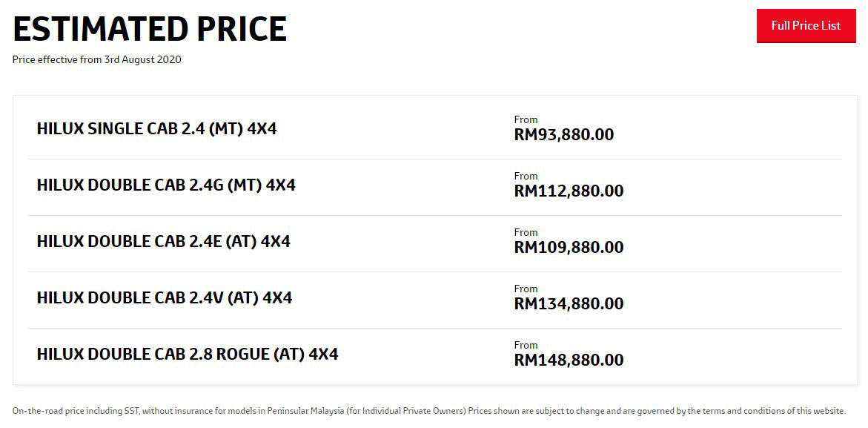
Task: Click the RM148,880.00 price
Action: click(x=569, y=360)
